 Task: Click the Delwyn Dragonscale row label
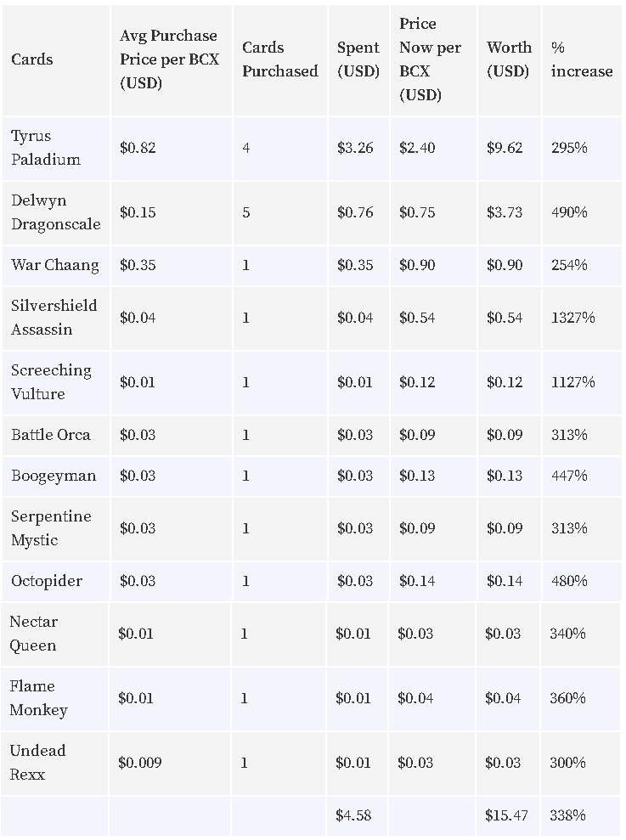click(56, 212)
